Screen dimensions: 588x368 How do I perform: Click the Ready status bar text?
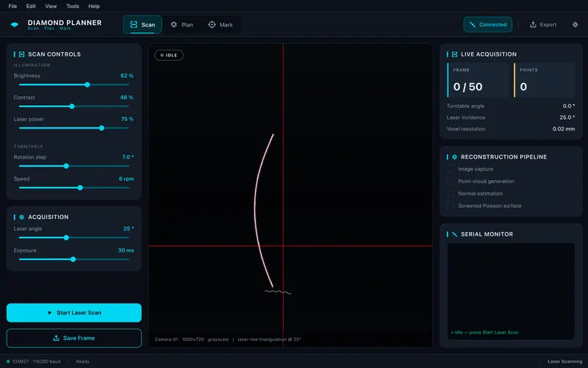click(x=82, y=361)
